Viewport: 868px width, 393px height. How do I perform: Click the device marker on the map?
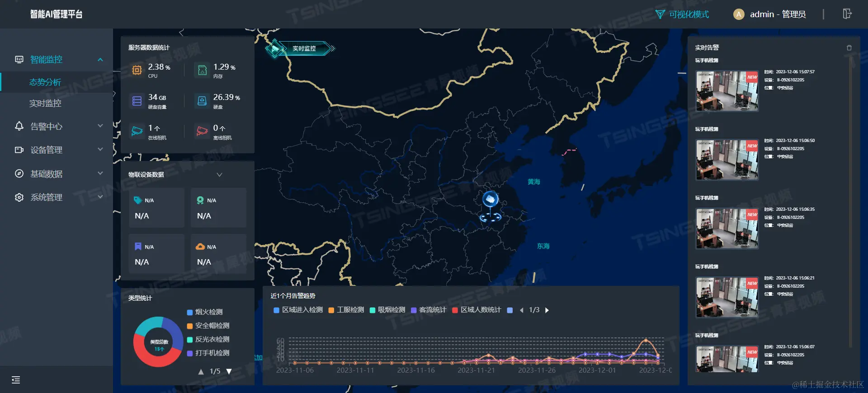coord(490,207)
